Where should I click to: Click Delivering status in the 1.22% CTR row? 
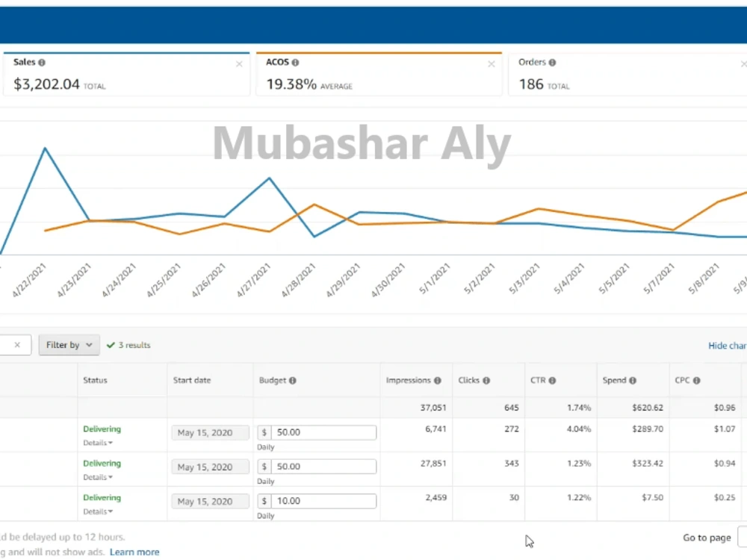(102, 497)
